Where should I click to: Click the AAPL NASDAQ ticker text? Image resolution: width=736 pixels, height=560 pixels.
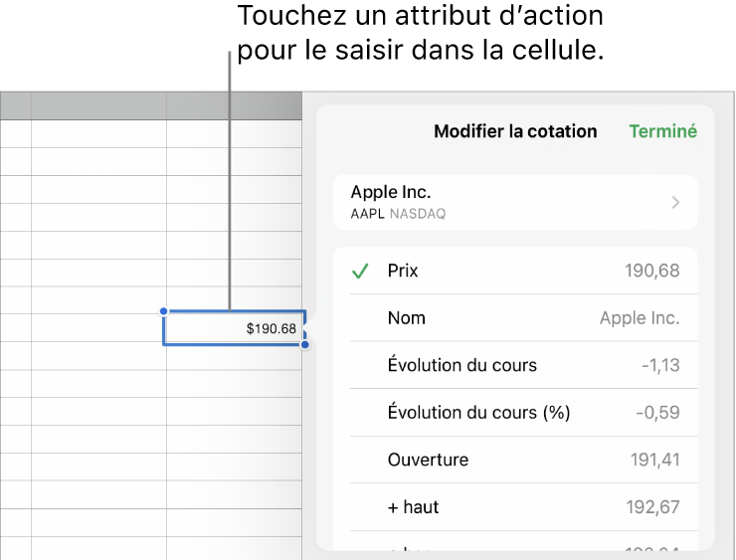398,214
